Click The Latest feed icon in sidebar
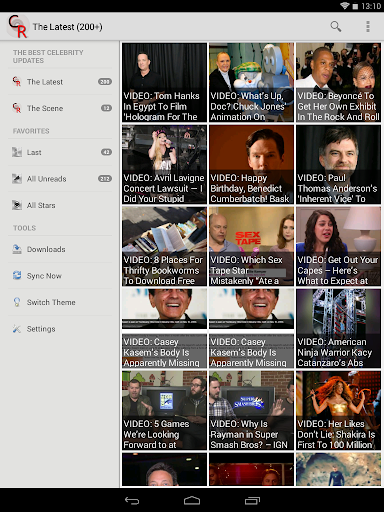 tap(17, 82)
